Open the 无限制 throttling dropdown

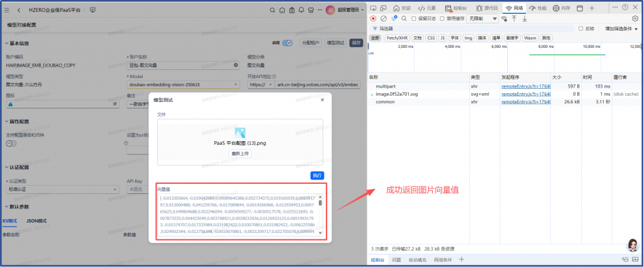[482, 18]
